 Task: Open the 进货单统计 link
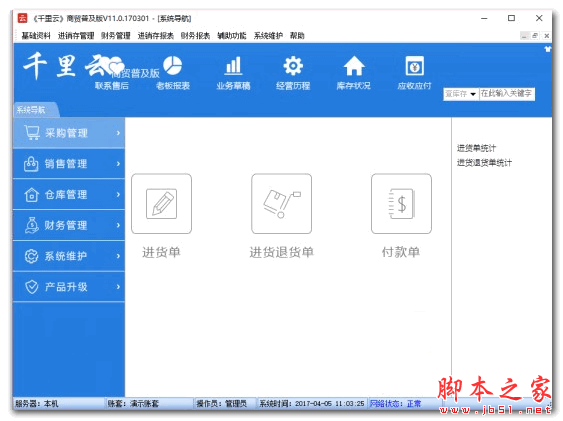click(x=476, y=148)
